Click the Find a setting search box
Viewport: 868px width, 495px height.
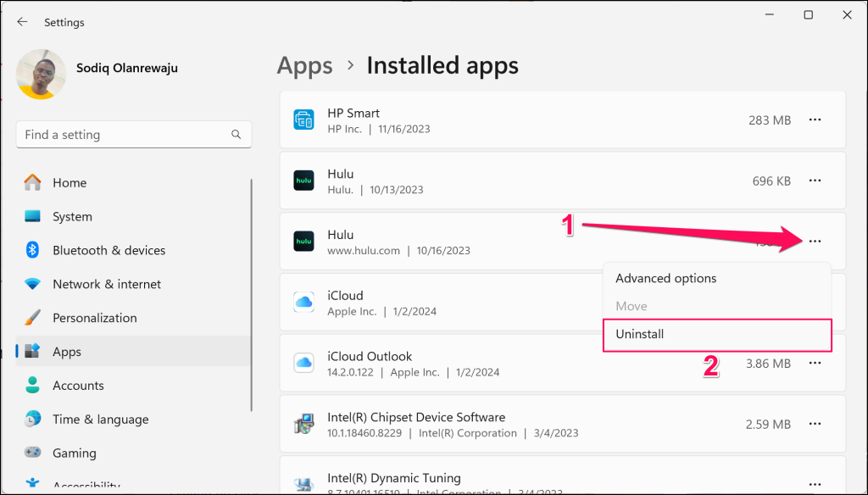click(x=123, y=135)
